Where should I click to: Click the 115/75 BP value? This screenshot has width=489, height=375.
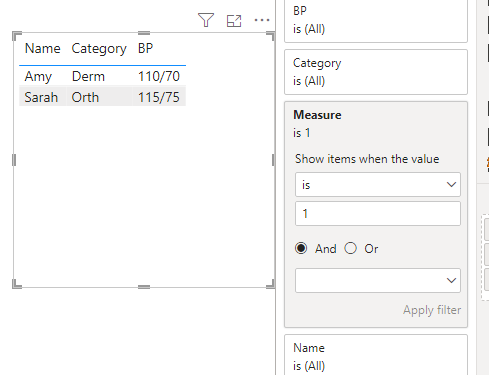point(159,97)
